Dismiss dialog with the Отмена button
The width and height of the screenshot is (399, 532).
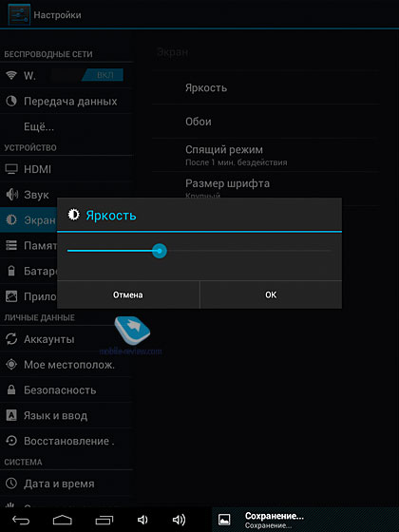pos(128,294)
